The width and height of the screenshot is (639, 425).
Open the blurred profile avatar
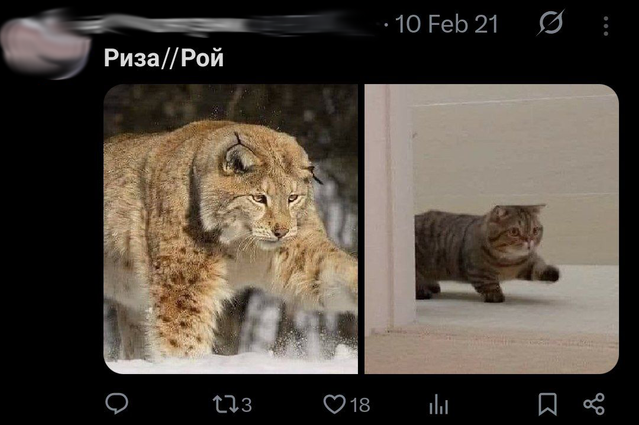point(45,47)
